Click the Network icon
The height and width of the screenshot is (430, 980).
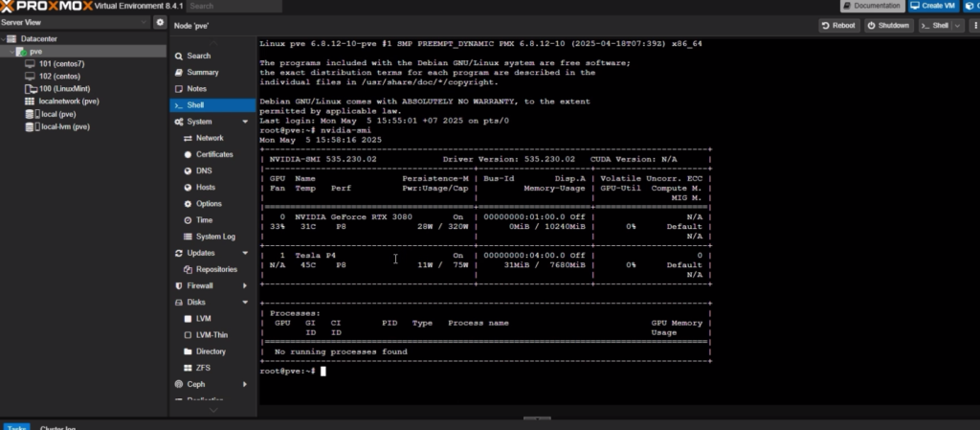(x=189, y=138)
